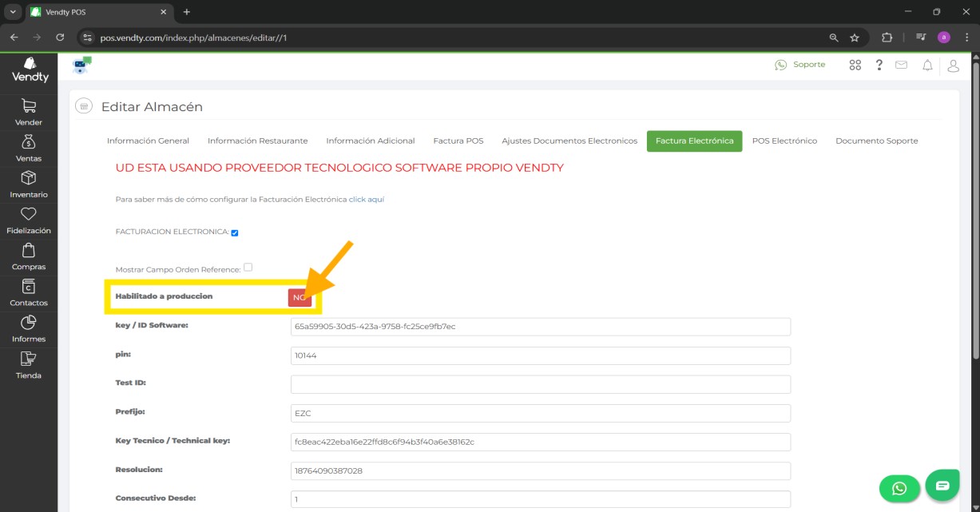
Task: Select the Factura Electrónica tab
Action: tap(695, 141)
